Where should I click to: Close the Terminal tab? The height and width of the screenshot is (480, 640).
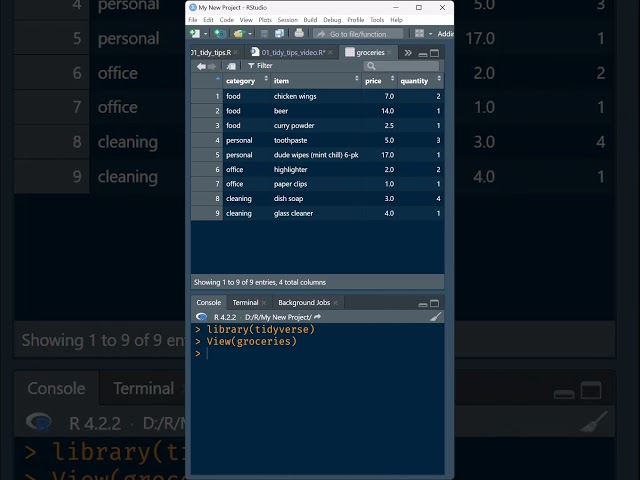coord(264,302)
